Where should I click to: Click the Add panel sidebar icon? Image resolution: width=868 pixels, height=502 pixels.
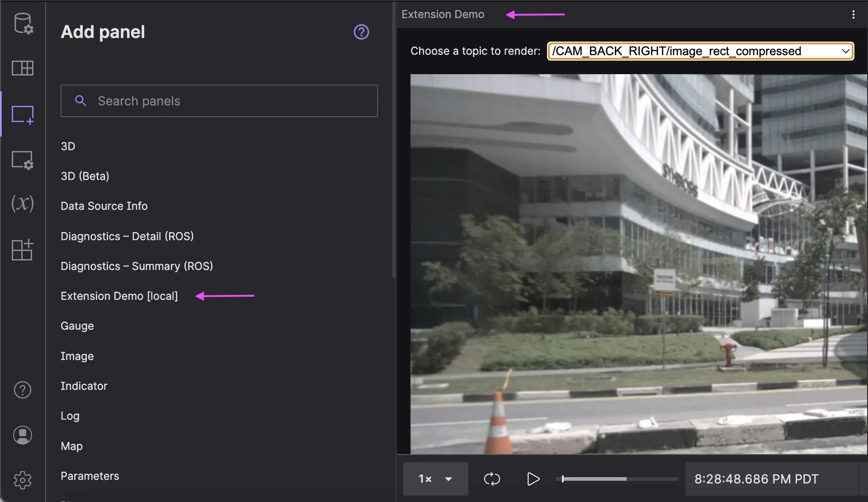click(23, 114)
